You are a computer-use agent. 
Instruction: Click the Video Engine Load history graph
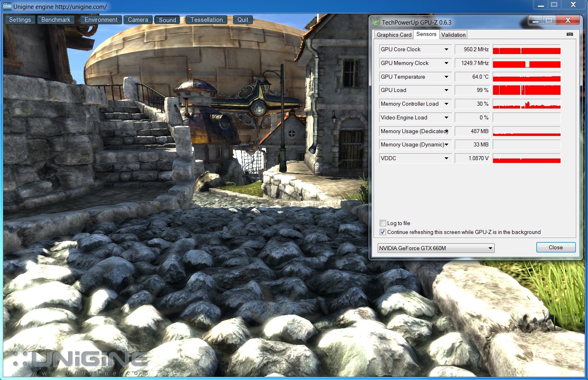tap(527, 117)
